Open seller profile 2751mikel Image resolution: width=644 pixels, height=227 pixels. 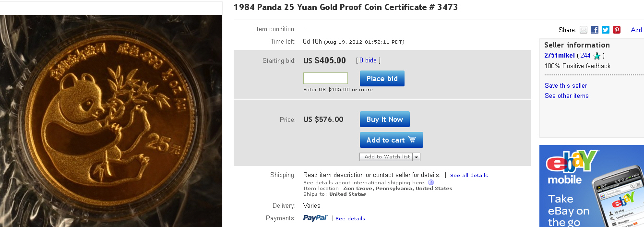click(x=560, y=56)
